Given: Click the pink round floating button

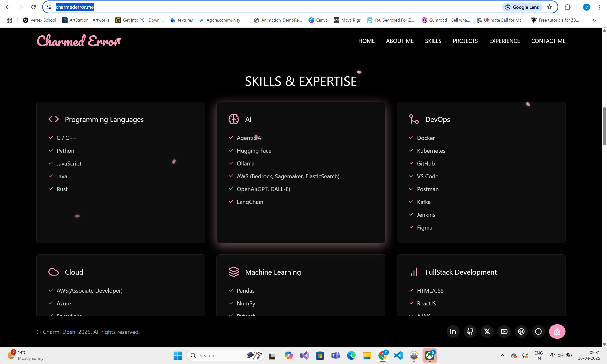Looking at the screenshot, I should click(x=557, y=332).
